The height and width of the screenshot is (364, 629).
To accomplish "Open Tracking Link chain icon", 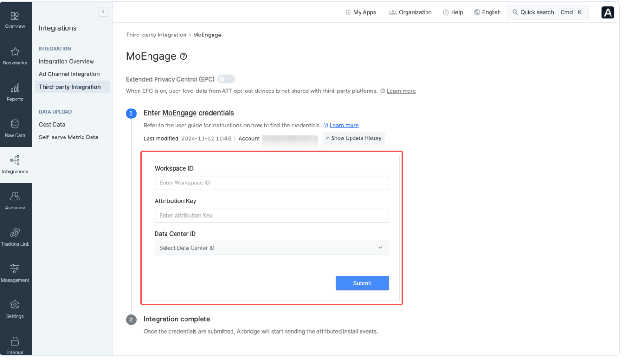I will coord(15,233).
